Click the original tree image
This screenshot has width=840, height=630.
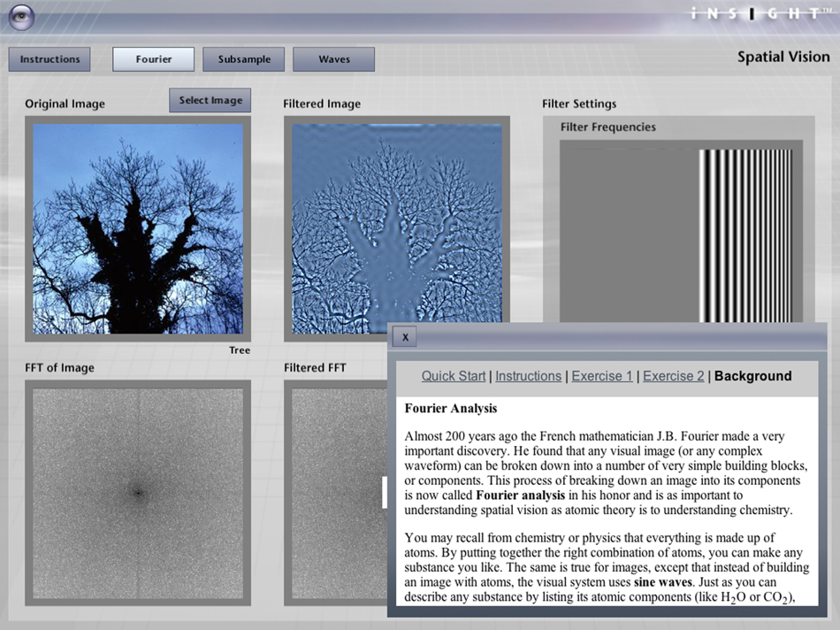point(138,228)
